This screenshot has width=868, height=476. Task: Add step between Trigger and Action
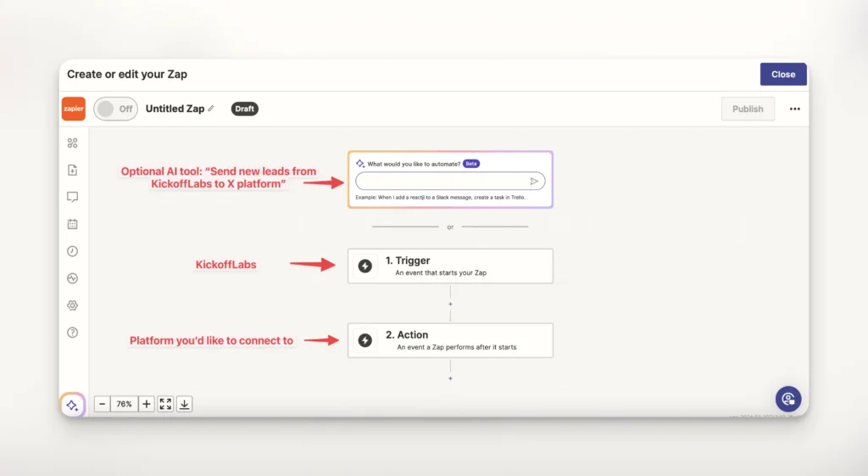coord(450,304)
